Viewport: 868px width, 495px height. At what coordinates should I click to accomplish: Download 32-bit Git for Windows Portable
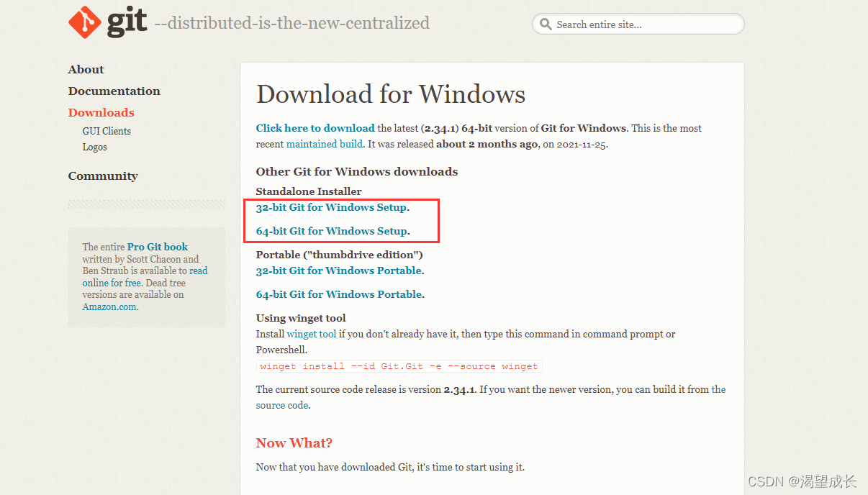pyautogui.click(x=339, y=271)
